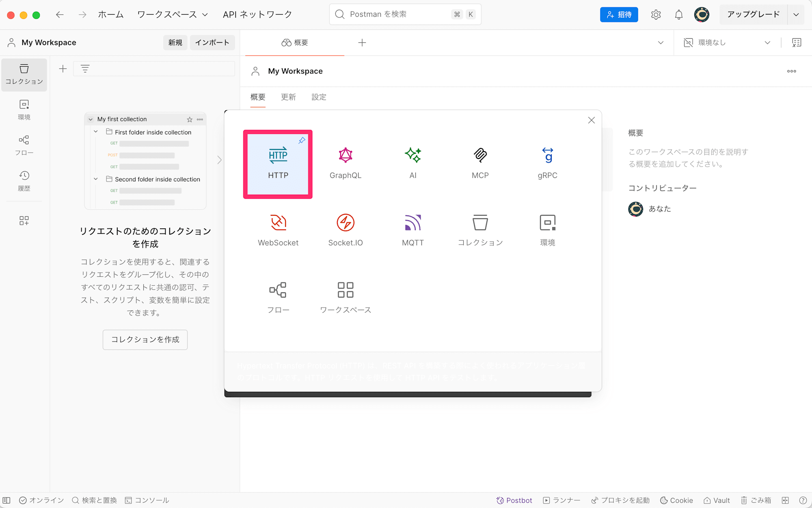Collapse First folder inside collection

[x=96, y=132]
